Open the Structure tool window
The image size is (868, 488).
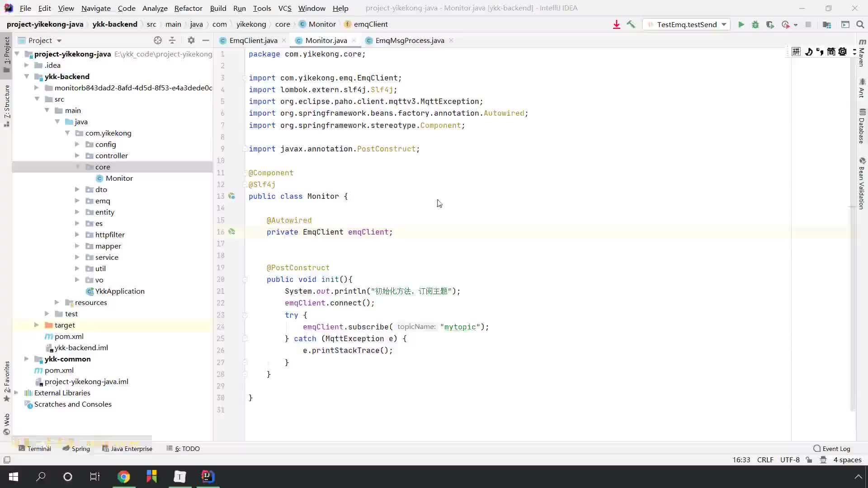(x=7, y=106)
